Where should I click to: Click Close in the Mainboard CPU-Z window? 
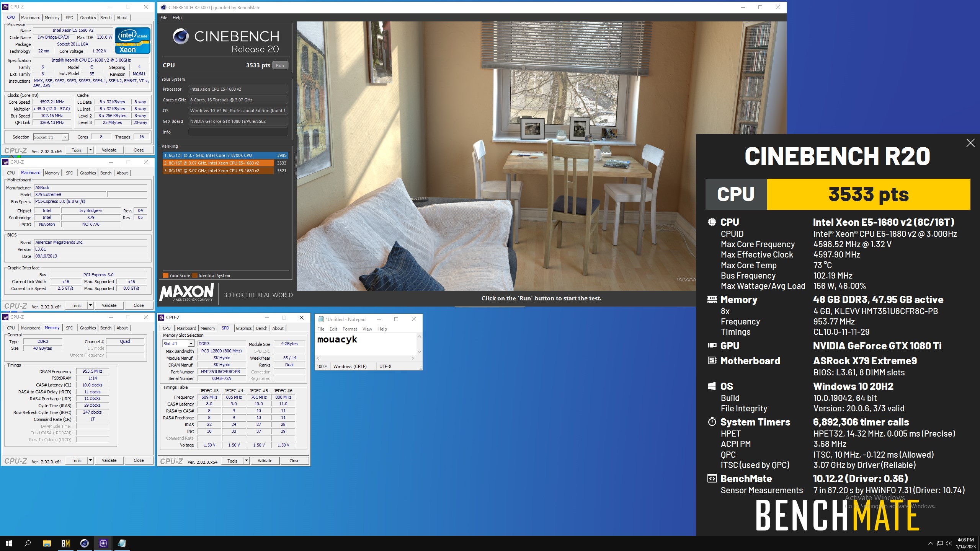139,305
